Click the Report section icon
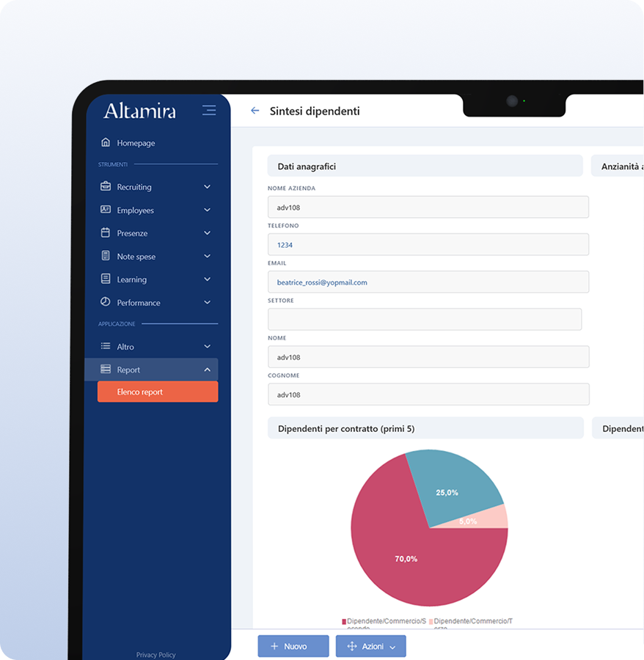 106,369
